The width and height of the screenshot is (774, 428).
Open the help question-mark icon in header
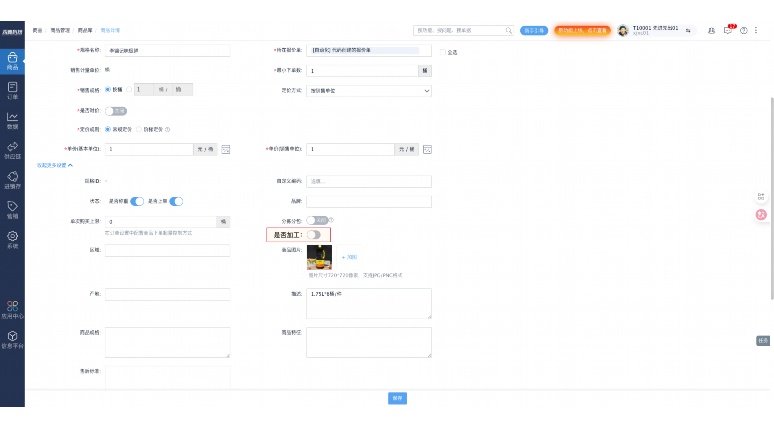(743, 31)
